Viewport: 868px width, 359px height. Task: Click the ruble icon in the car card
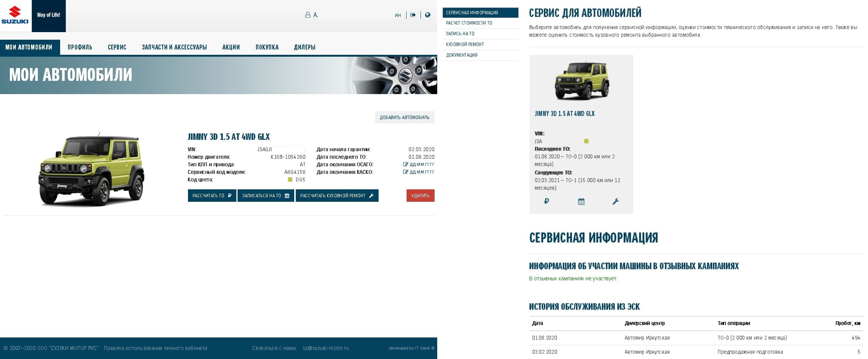[x=546, y=201]
